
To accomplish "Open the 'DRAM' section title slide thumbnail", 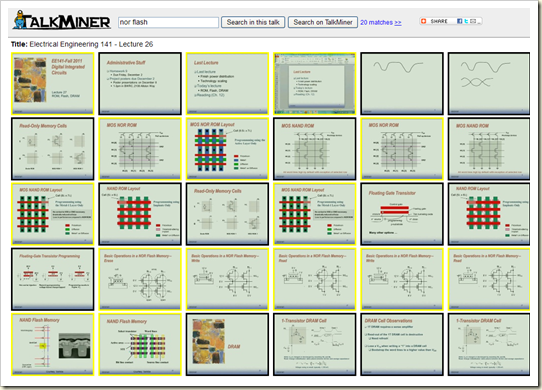I will pyautogui.click(x=227, y=344).
